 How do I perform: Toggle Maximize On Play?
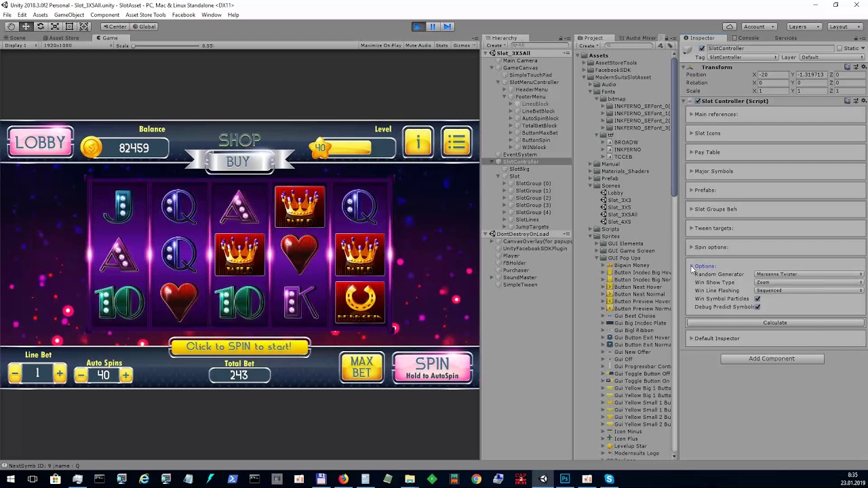(x=381, y=45)
